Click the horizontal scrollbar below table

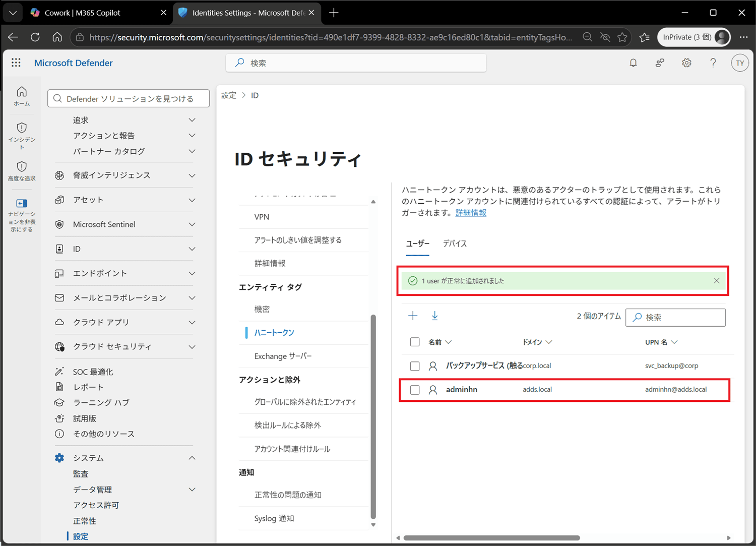click(x=492, y=538)
